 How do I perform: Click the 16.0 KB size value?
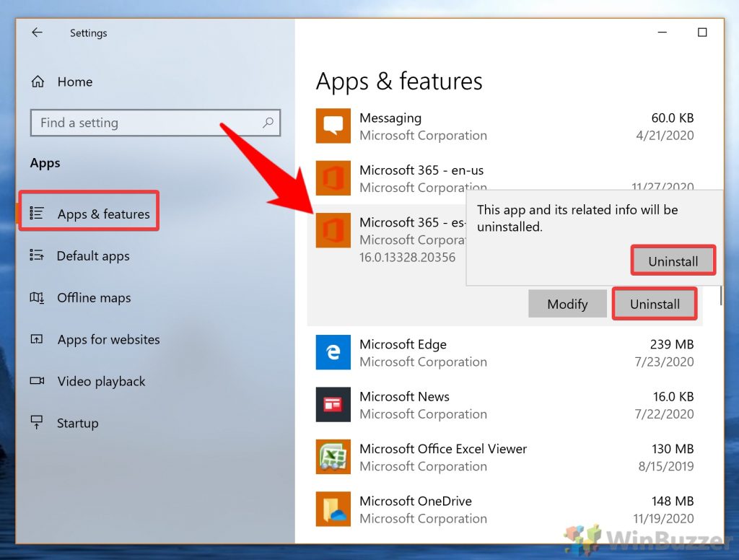(673, 396)
